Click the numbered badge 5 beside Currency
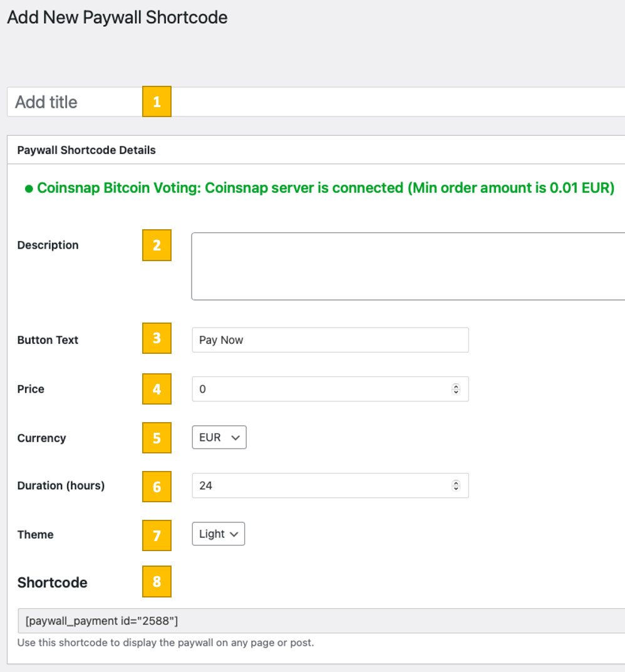 (157, 438)
